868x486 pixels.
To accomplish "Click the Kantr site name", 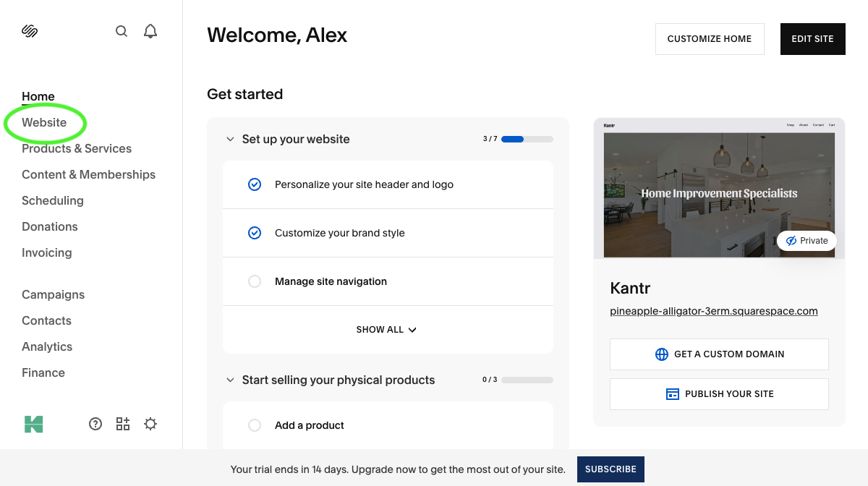I will click(x=631, y=288).
